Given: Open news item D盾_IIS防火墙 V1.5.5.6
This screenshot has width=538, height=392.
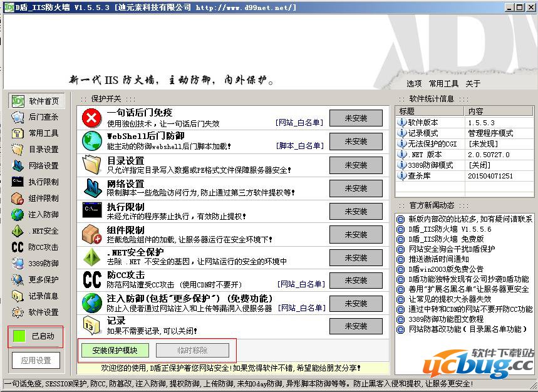Looking at the screenshot, I should 450,229.
